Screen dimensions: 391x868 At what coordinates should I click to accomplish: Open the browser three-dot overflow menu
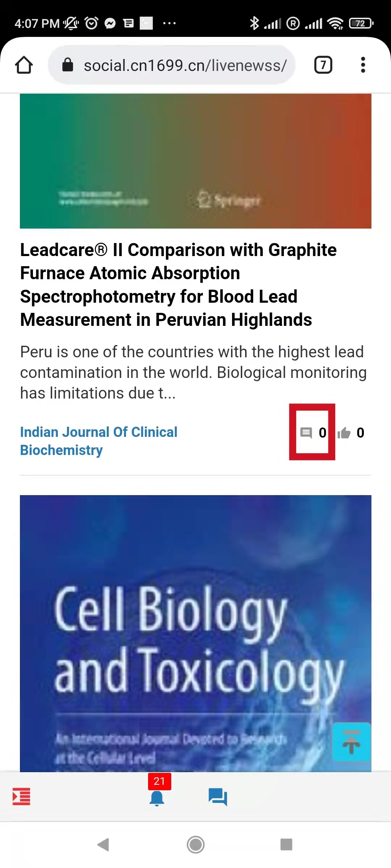point(363,65)
